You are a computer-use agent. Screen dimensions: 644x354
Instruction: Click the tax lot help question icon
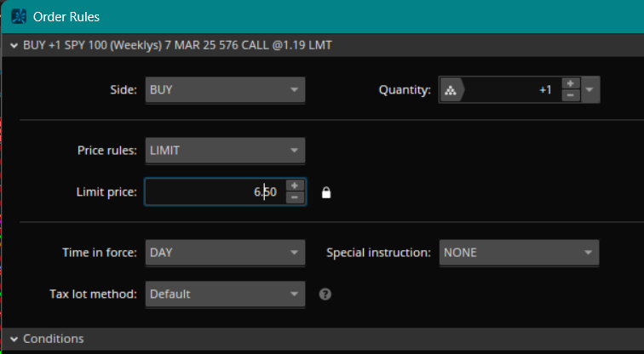point(325,294)
